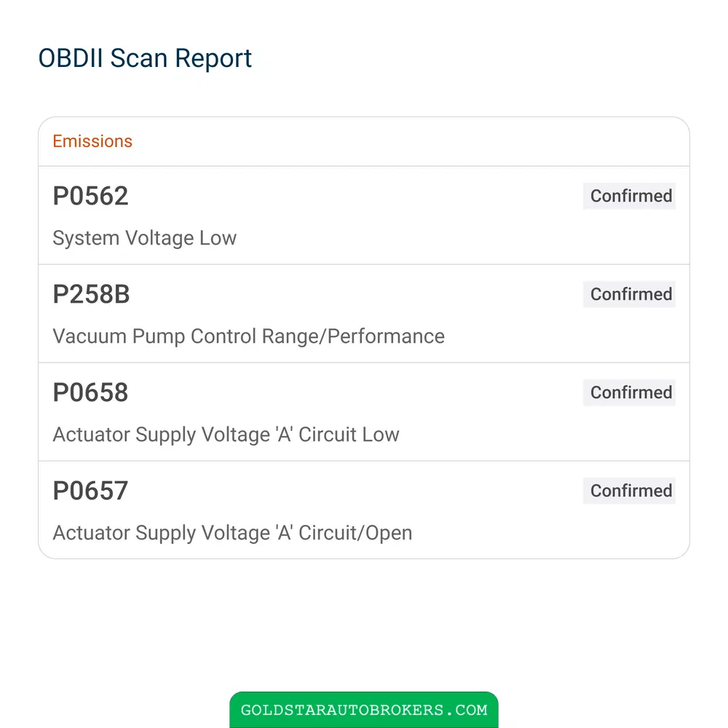Viewport: 728px width, 728px height.
Task: Click the GOLDSTARAUTOBROKERS.COM green banner
Action: click(364, 710)
